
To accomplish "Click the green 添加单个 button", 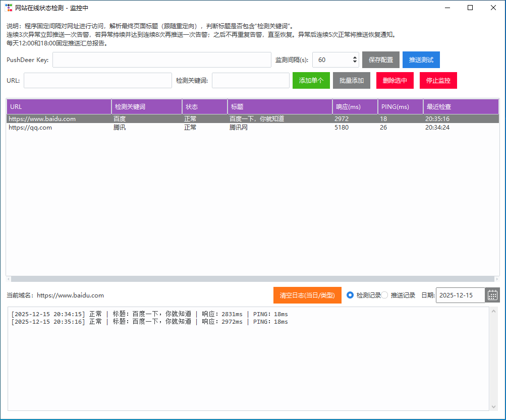I will [x=311, y=81].
